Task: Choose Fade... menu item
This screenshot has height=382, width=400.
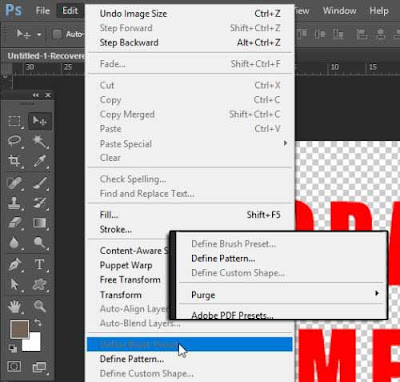Action: point(190,64)
